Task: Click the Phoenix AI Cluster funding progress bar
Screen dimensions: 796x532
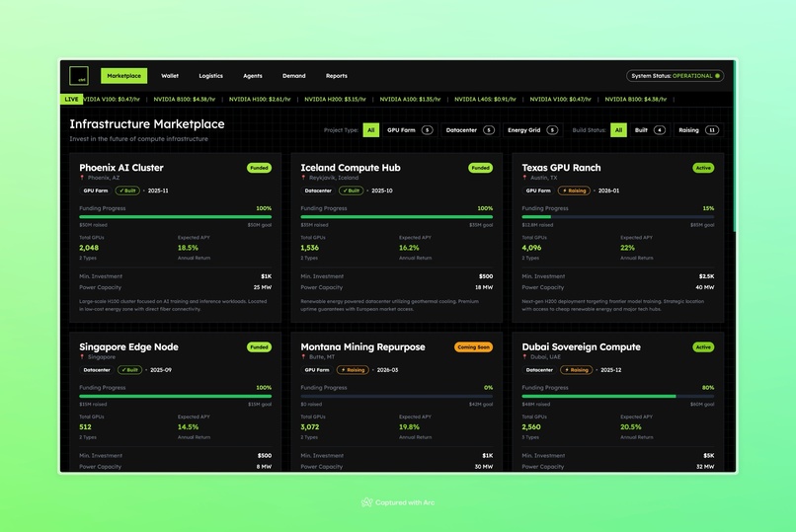Action: pos(175,217)
